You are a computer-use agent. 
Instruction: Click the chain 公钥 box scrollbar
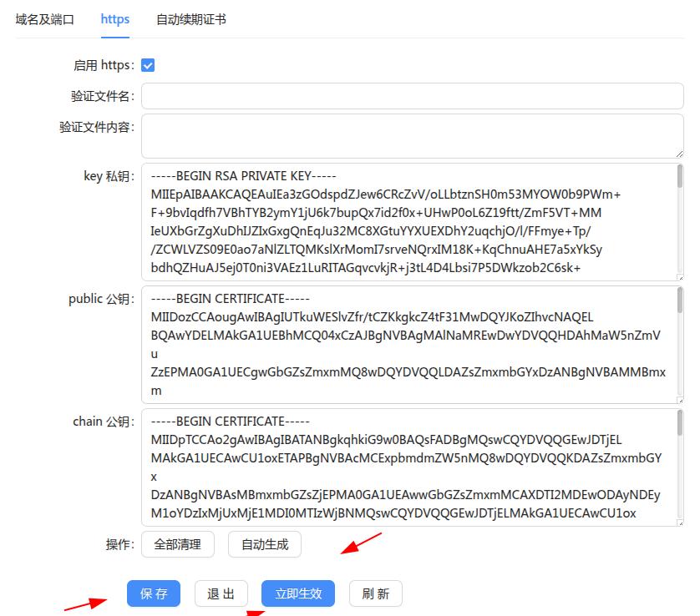click(x=680, y=422)
